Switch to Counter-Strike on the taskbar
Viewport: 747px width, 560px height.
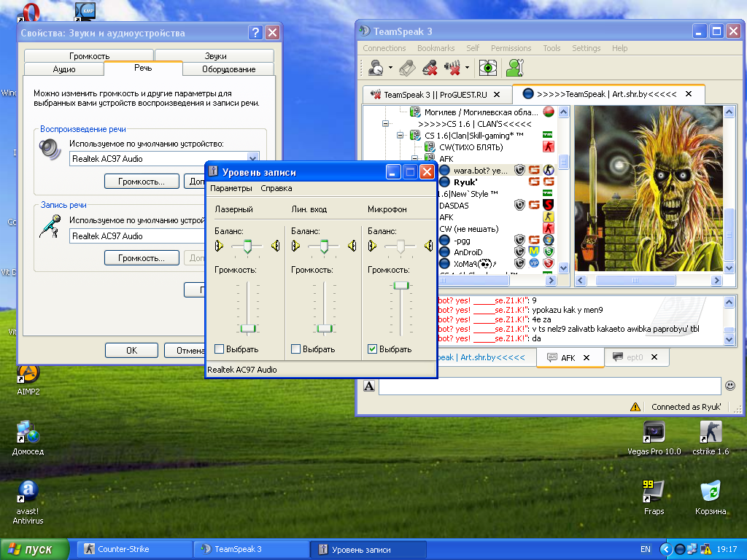(134, 549)
